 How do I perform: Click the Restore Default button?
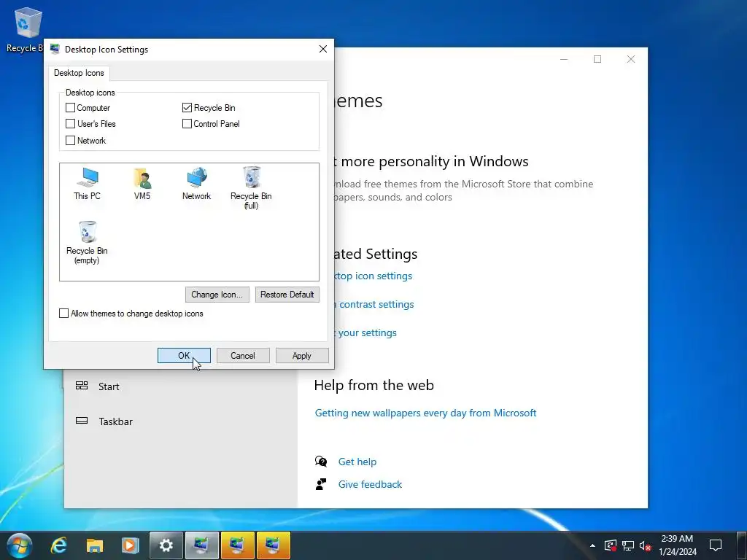tap(287, 295)
